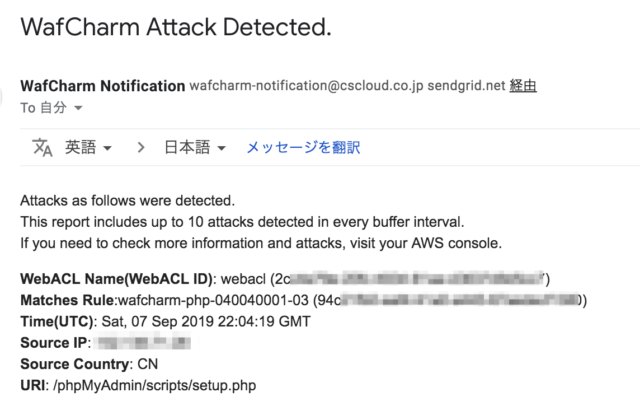Screen dimensions: 640x406
Task: Open the 日本語 target language dropdown
Action: pos(195,147)
